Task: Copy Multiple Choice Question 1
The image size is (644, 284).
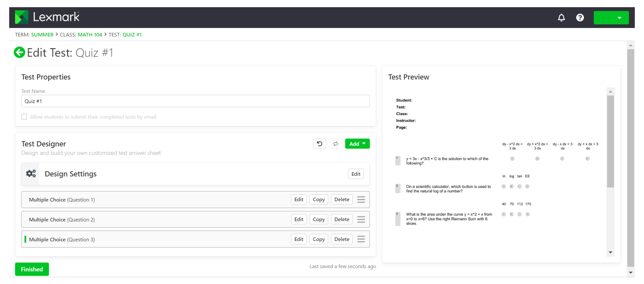Action: pos(319,200)
